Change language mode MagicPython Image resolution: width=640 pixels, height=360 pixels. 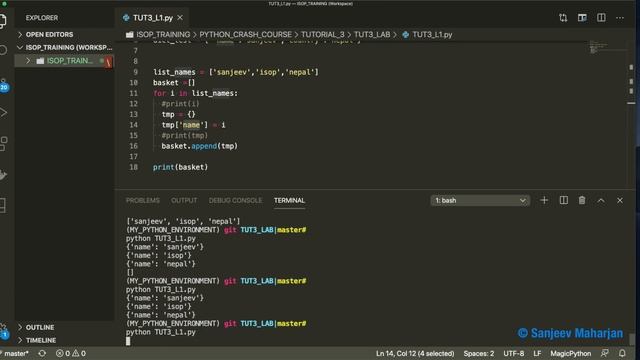(570, 353)
